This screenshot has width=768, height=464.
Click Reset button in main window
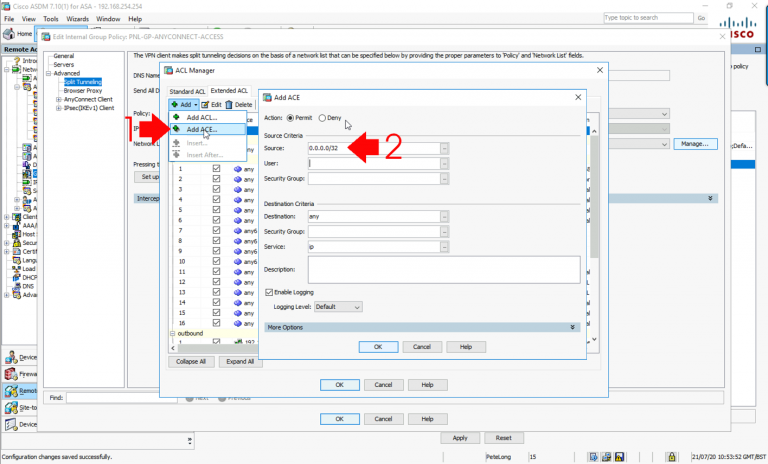(504, 438)
